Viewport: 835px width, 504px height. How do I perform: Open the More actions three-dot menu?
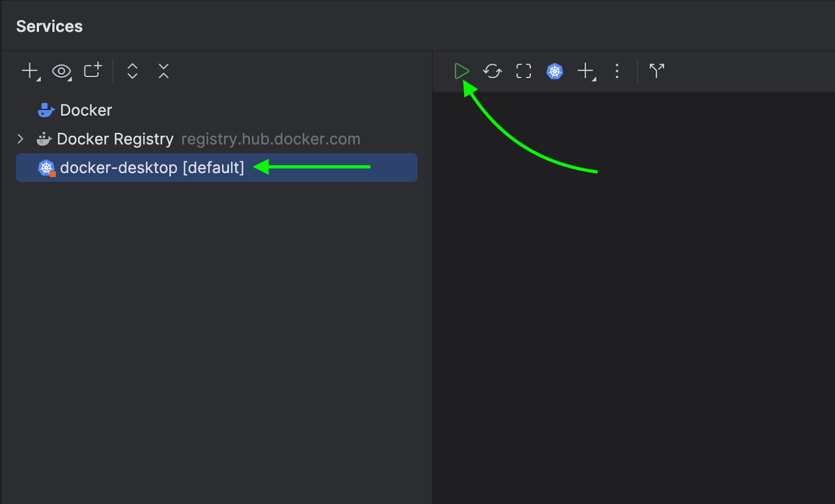coord(617,71)
